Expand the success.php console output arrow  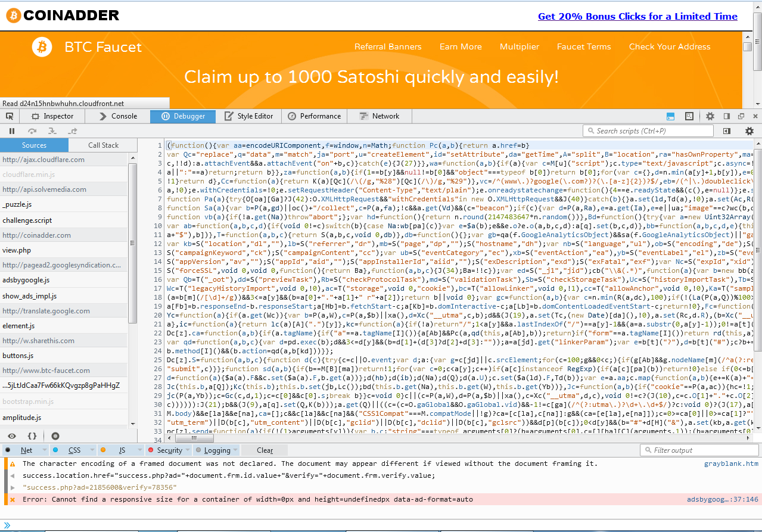pos(13,487)
